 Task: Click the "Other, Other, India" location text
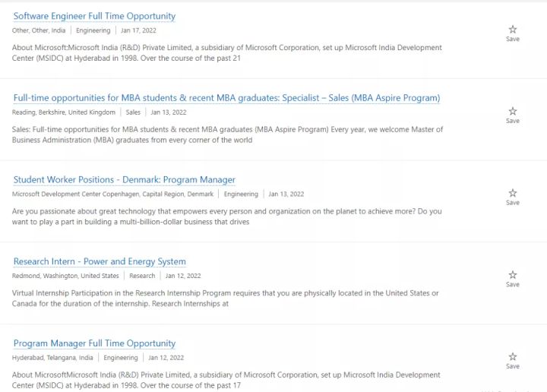[x=39, y=30]
